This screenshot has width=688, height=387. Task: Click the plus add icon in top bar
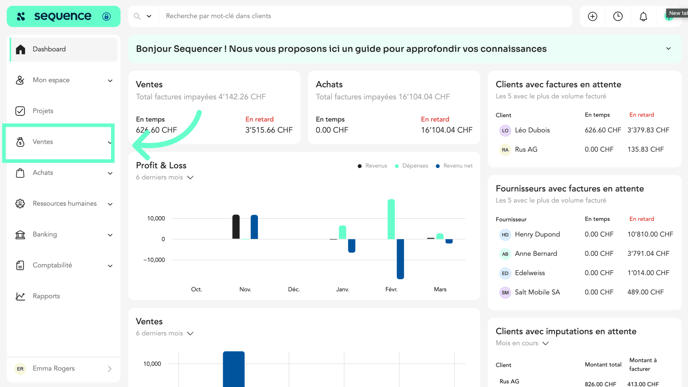coord(592,16)
